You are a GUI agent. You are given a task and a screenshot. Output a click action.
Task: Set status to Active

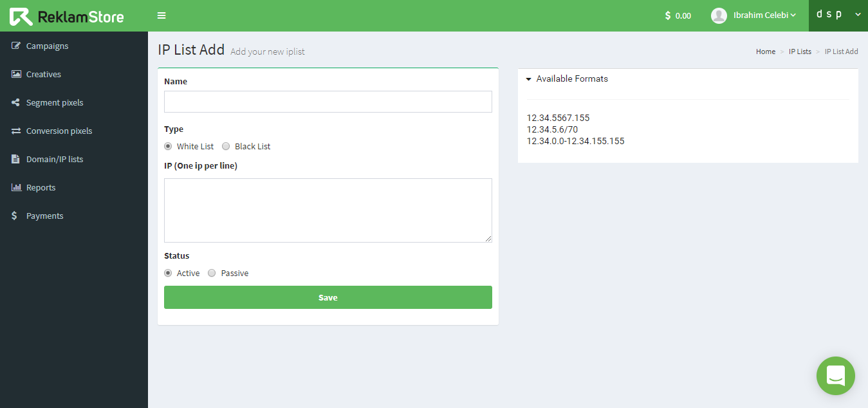point(168,273)
